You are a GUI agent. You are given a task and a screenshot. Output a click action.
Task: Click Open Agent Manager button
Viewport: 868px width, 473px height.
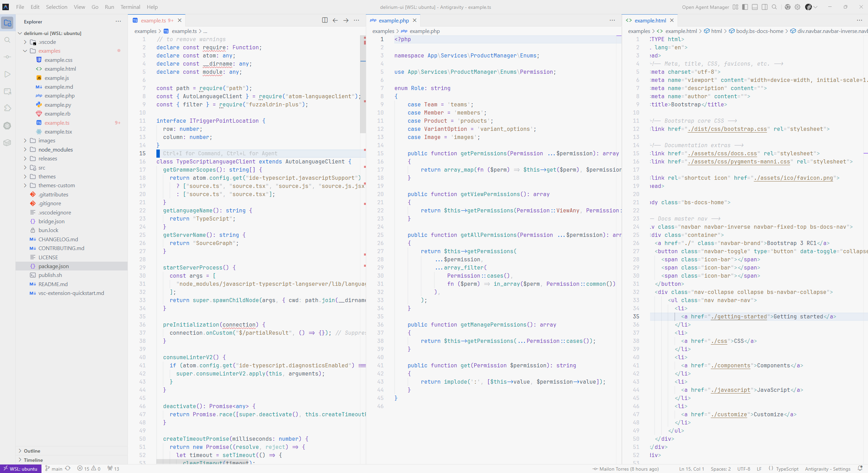(x=705, y=7)
